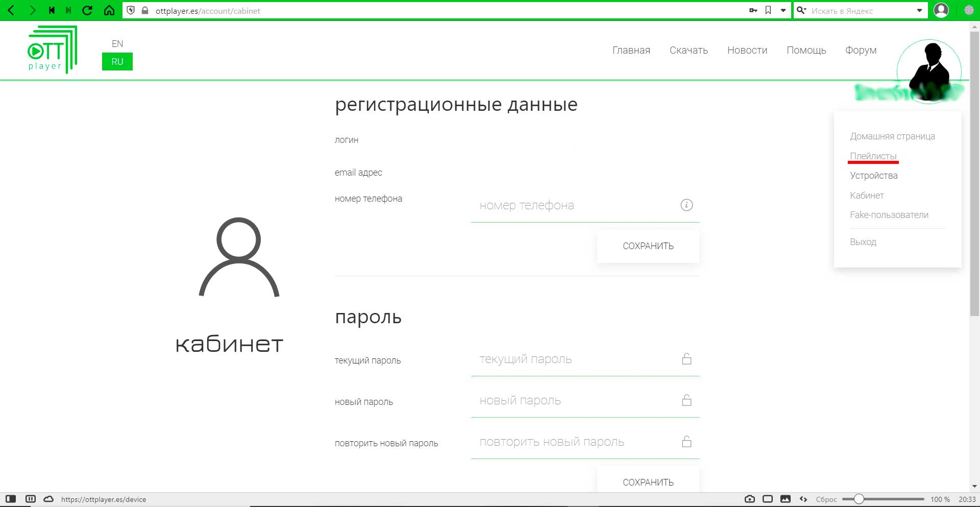Screen dimensions: 980x507
Task: Adjust the zoom slider handle
Action: (x=859, y=499)
